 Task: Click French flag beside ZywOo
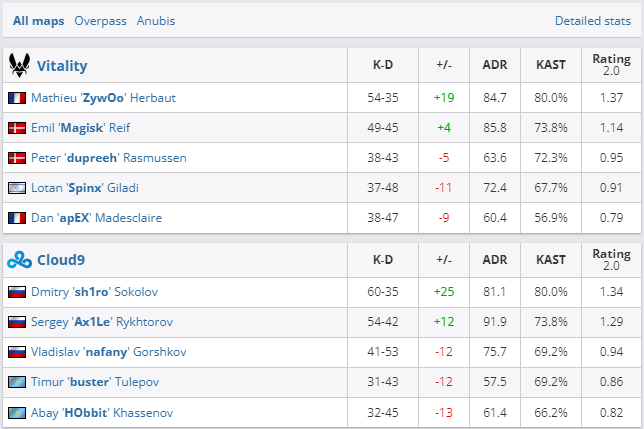[16, 98]
